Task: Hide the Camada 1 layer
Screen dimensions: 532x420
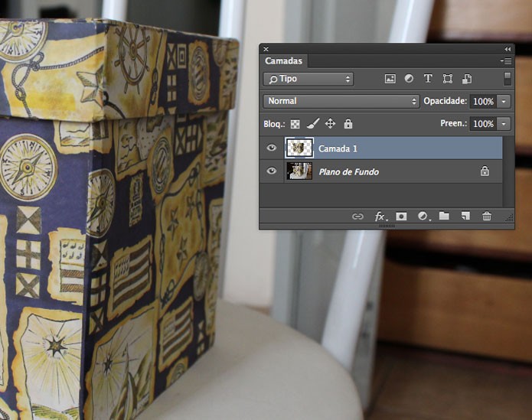Action: 272,148
